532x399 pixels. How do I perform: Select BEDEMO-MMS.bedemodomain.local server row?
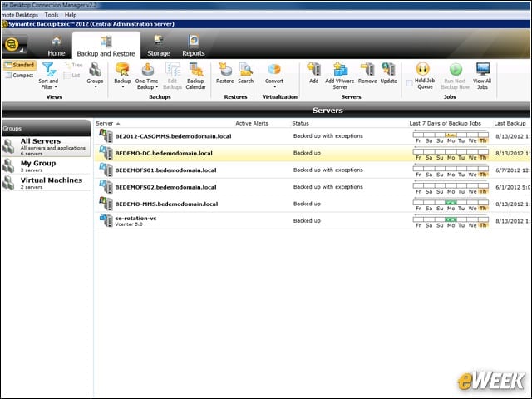(x=313, y=204)
